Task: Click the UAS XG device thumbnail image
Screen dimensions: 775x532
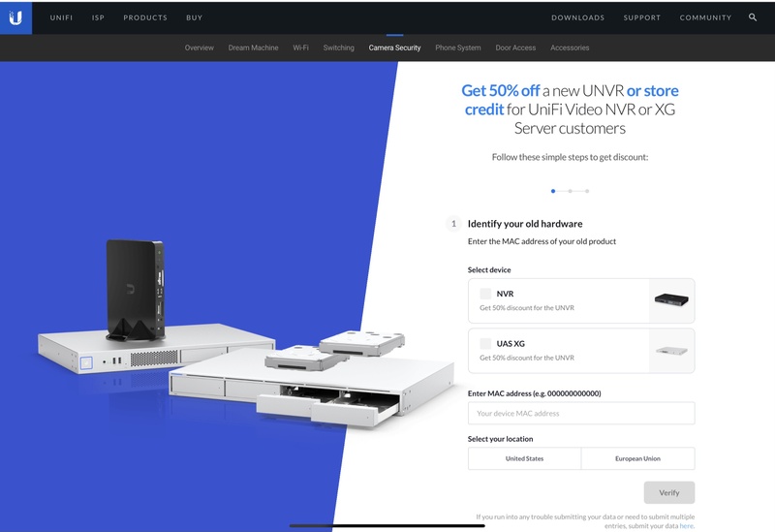Action: coord(671,351)
